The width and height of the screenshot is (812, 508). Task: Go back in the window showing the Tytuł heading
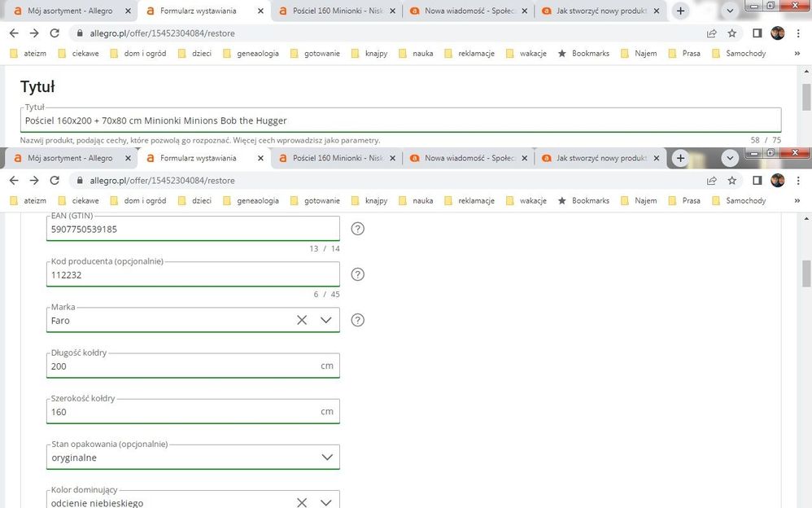click(14, 33)
